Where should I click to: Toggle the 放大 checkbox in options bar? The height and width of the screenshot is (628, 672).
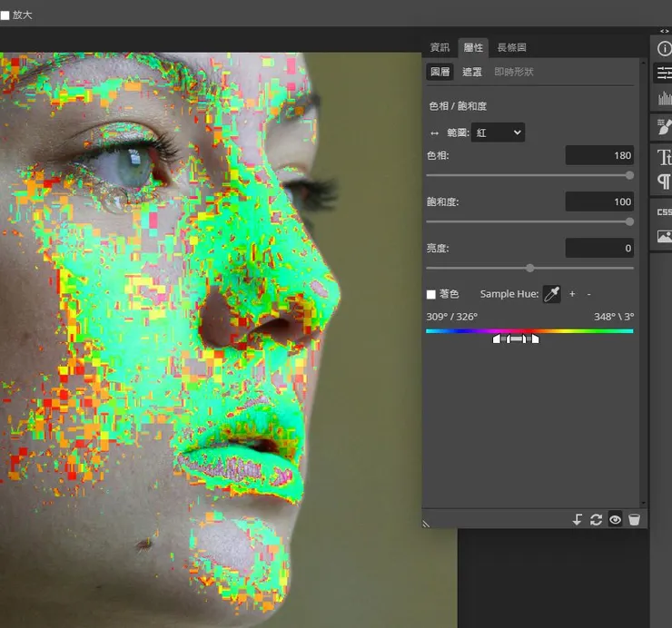[5, 15]
